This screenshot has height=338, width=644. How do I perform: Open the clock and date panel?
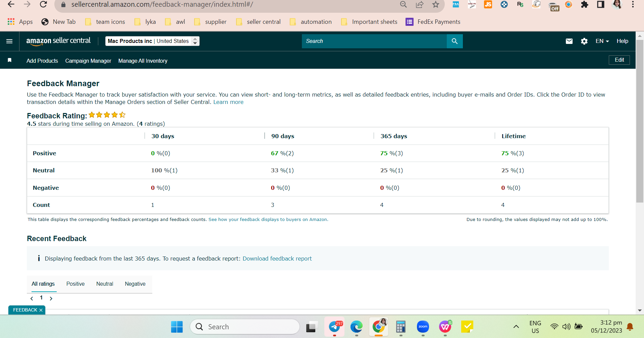606,327
